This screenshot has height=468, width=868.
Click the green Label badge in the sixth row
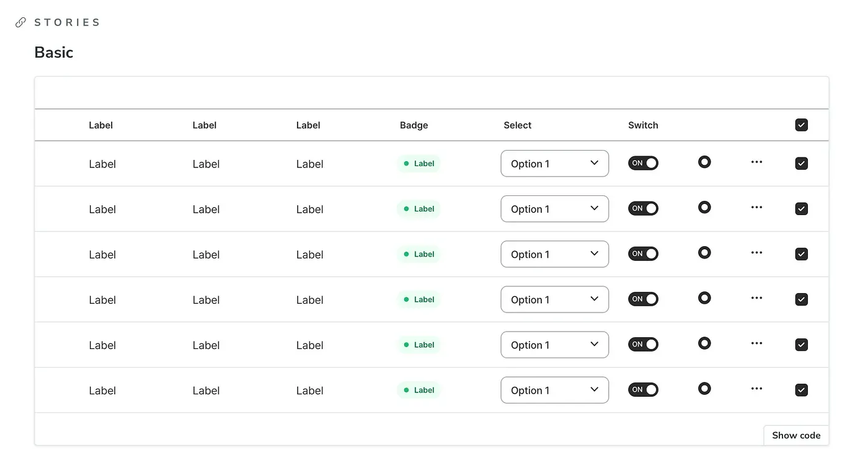click(418, 390)
